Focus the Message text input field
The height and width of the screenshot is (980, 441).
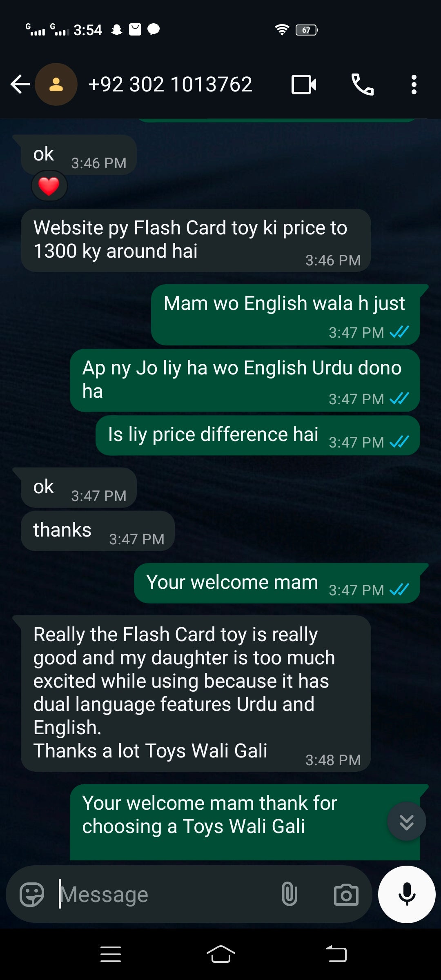tap(163, 895)
